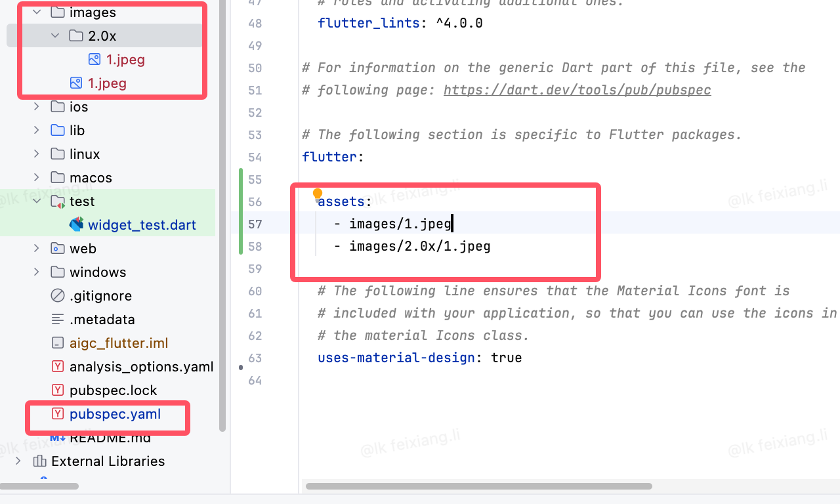Collapse the 2.0x folder

pos(55,35)
